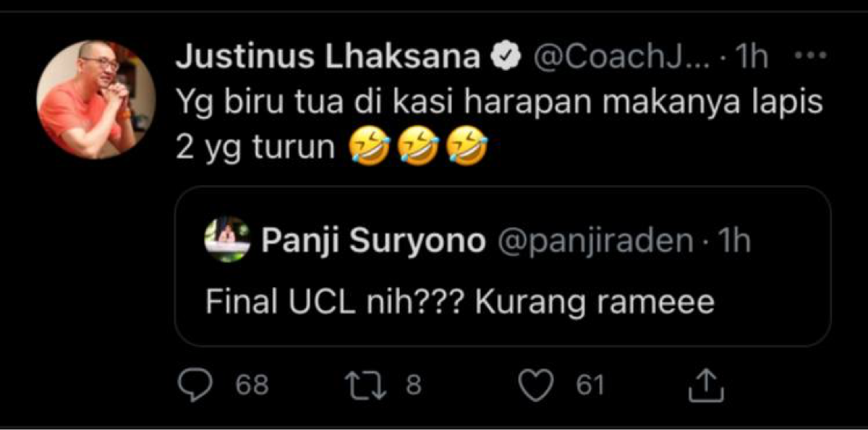This screenshot has width=868, height=430.
Task: Open Panji Suryono's profile name link
Action: (x=373, y=241)
